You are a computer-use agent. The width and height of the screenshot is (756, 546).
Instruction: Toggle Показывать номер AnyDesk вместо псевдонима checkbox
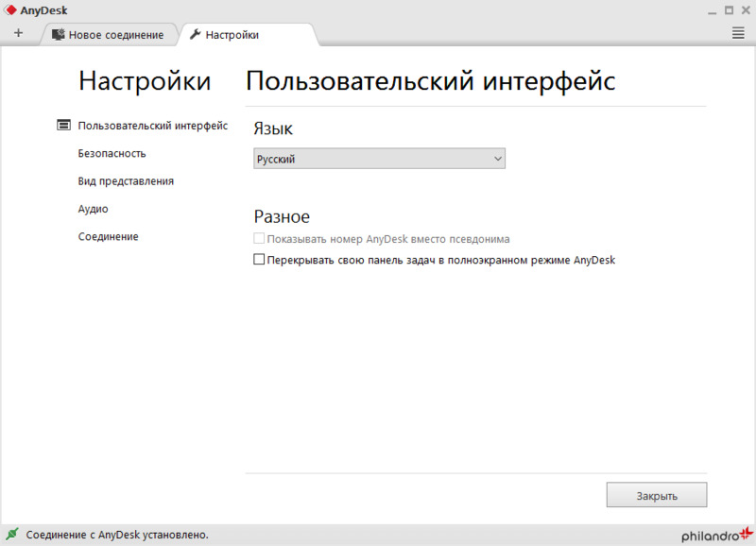[259, 239]
